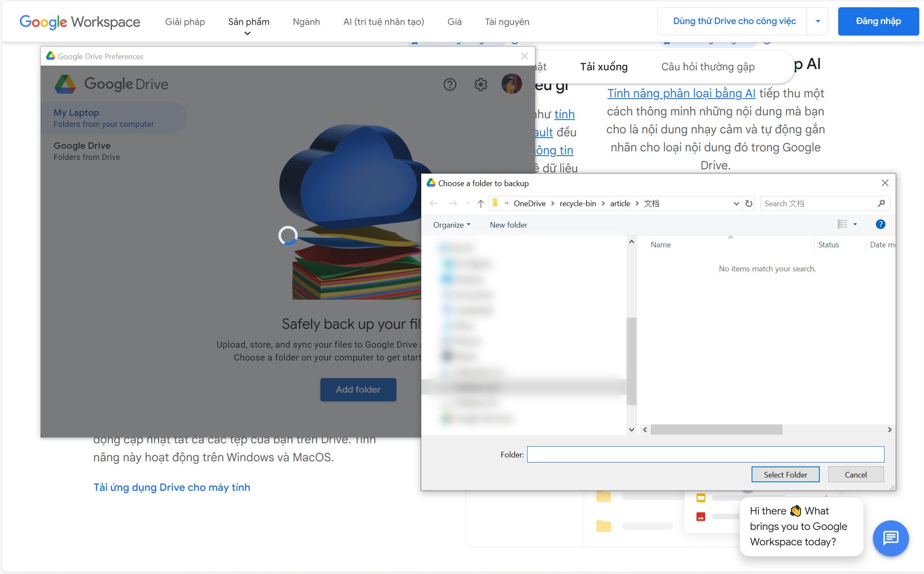Open more view options dropdown arrow

855,224
